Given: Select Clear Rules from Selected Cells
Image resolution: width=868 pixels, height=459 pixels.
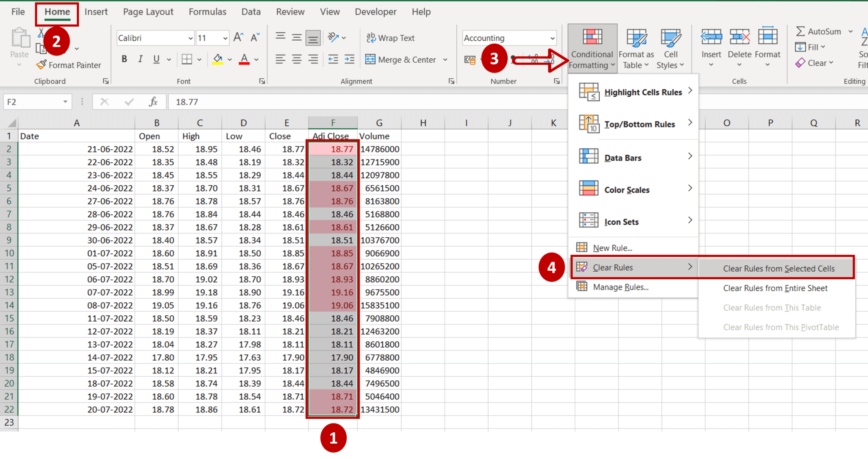Looking at the screenshot, I should click(x=779, y=268).
